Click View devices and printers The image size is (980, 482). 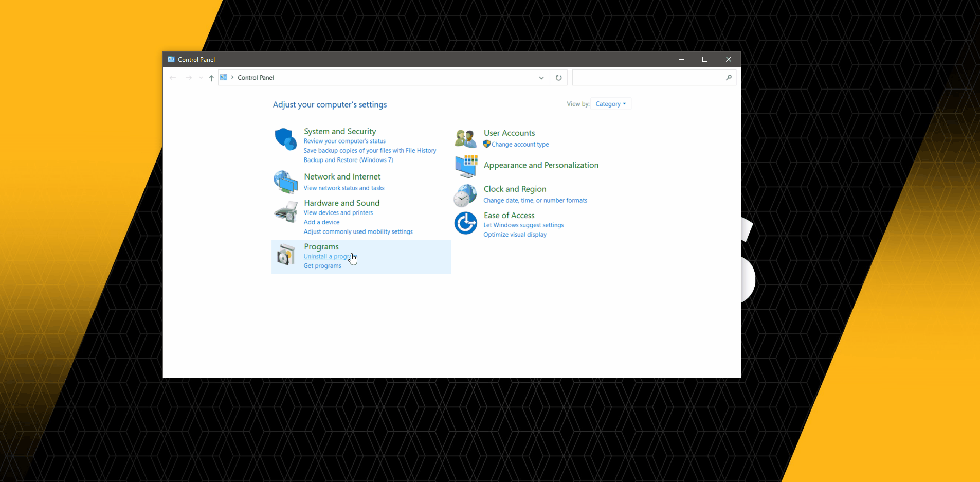coord(338,213)
